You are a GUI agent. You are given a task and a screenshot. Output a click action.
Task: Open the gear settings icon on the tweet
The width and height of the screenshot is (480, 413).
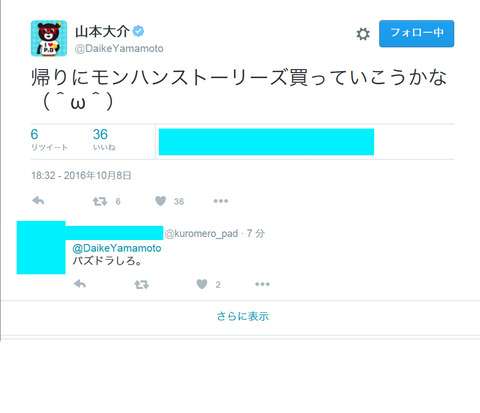click(363, 34)
